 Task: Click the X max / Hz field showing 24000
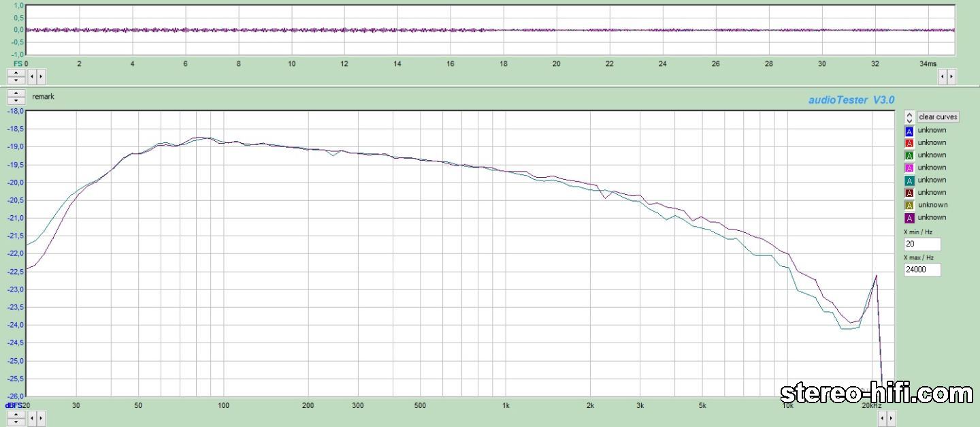922,270
